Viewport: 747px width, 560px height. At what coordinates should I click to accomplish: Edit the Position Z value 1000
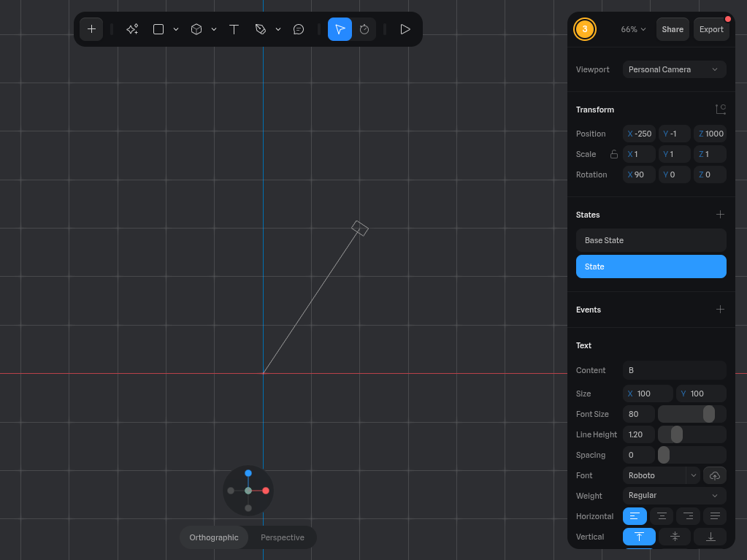point(710,134)
